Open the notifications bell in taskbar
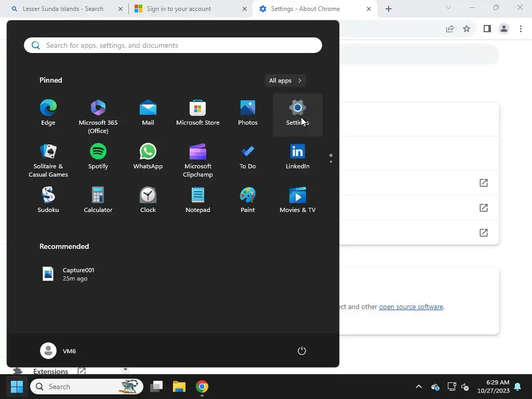The height and width of the screenshot is (399, 532). pos(518,387)
